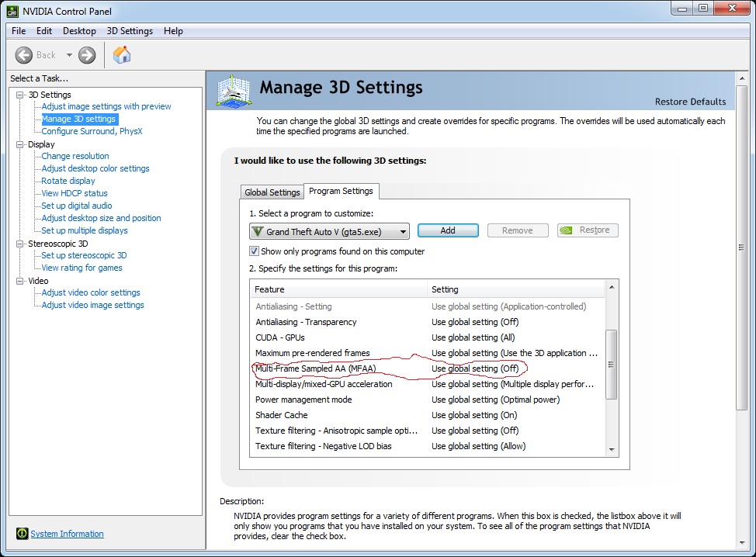Click the NVIDIA Control Panel title icon
Screen dimensions: 756x557
point(12,11)
